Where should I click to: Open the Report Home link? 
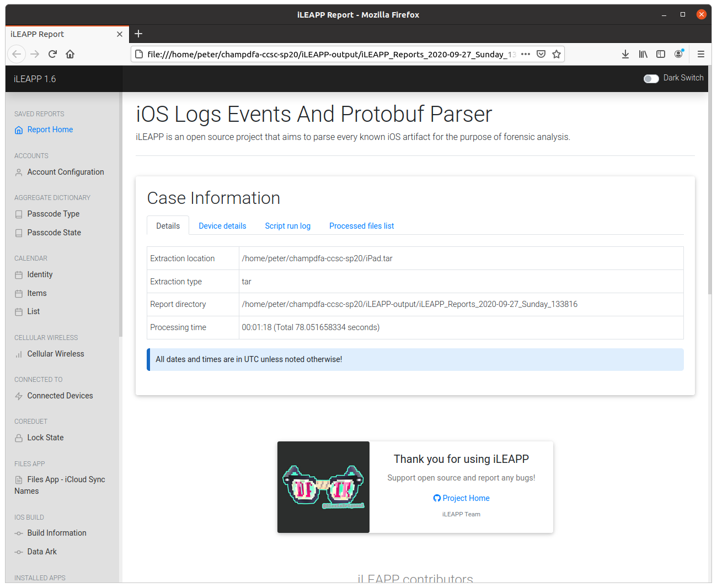(x=50, y=130)
